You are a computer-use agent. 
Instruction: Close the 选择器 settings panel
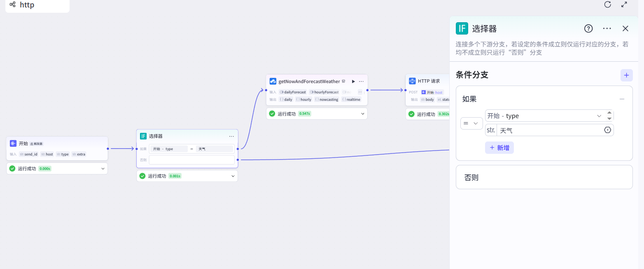coord(625,28)
